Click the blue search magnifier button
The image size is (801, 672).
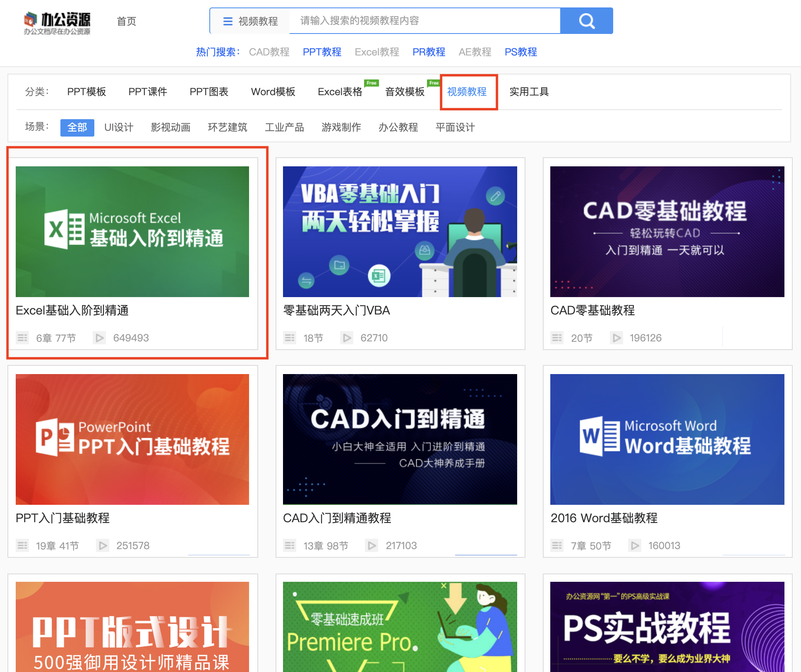coord(586,21)
